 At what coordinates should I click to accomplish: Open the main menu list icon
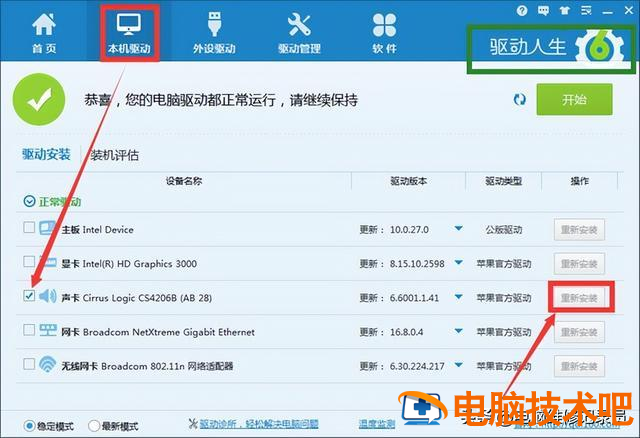click(586, 11)
